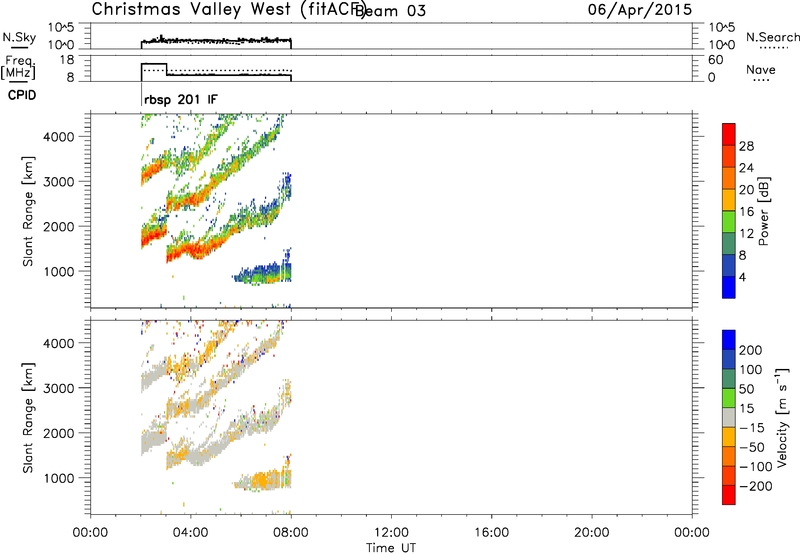This screenshot has height=554, width=800.
Task: Click the 'N.Sky' legend label
Action: [19, 37]
